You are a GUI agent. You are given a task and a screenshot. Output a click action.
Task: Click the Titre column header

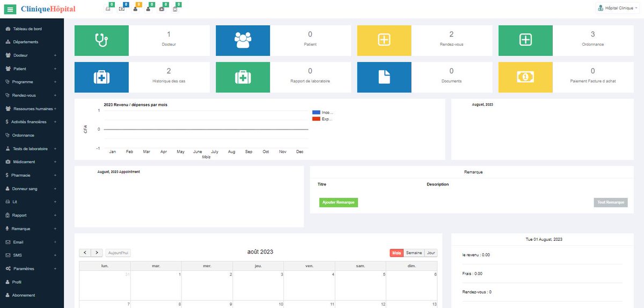click(322, 184)
